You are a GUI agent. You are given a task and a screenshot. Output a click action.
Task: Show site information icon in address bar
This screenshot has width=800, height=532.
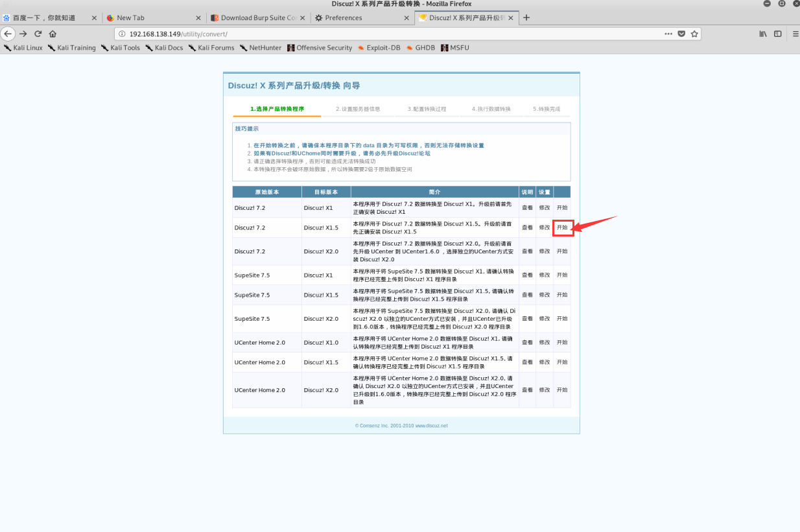coord(122,34)
